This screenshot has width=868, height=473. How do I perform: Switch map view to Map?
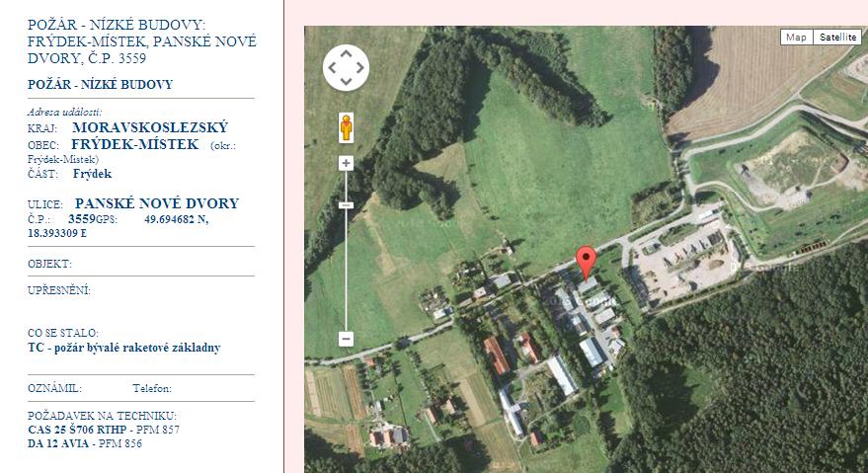(x=796, y=38)
